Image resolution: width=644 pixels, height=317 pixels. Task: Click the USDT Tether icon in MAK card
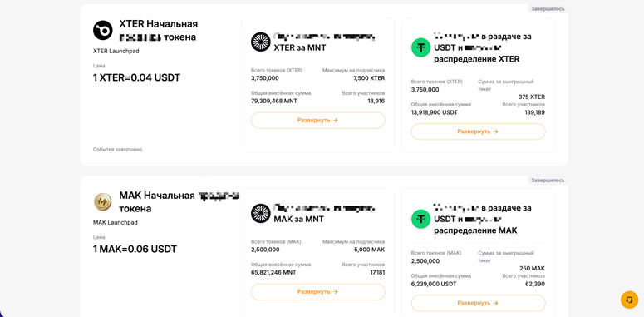pyautogui.click(x=421, y=219)
